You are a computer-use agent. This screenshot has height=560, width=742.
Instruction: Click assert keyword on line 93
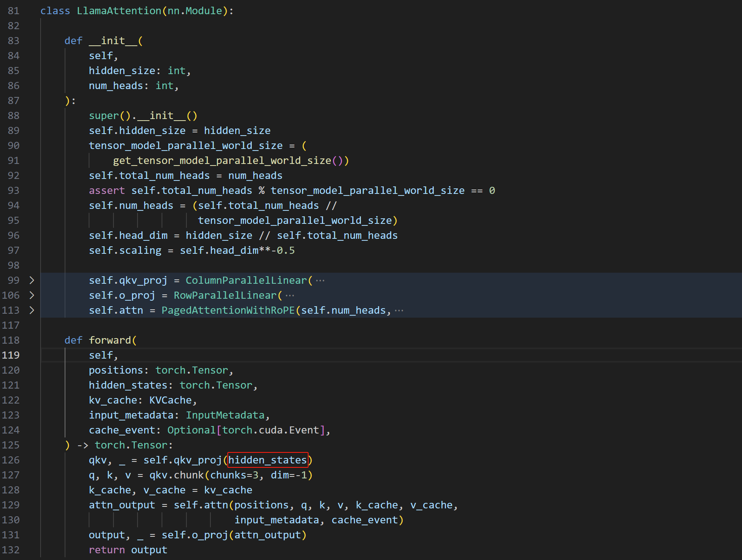coord(107,190)
